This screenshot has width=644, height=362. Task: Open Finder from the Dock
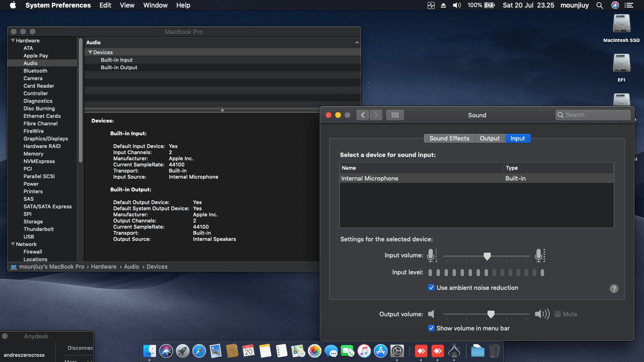point(149,351)
